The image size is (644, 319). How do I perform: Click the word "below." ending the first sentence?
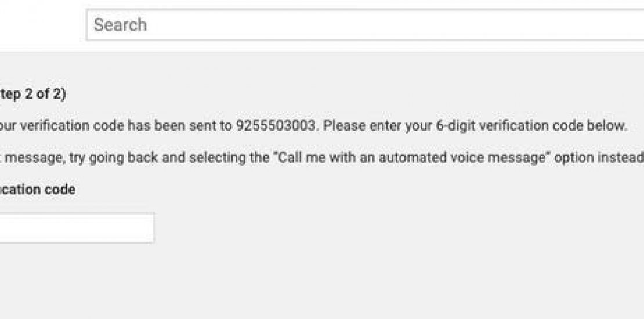[x=612, y=126]
